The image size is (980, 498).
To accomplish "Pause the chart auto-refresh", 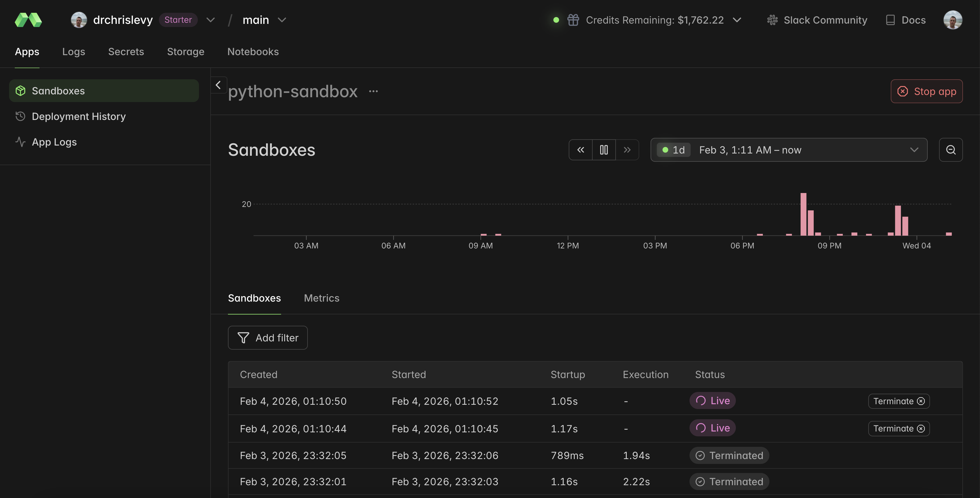I will click(x=604, y=150).
